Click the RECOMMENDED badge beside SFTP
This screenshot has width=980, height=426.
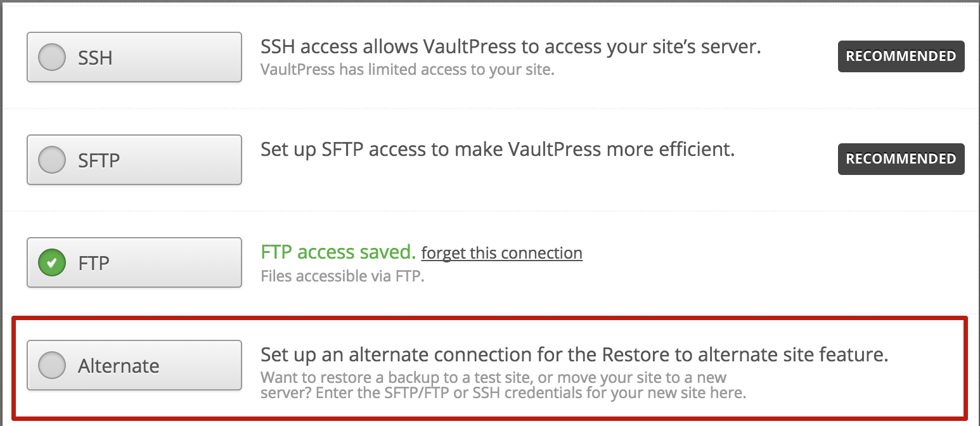901,159
